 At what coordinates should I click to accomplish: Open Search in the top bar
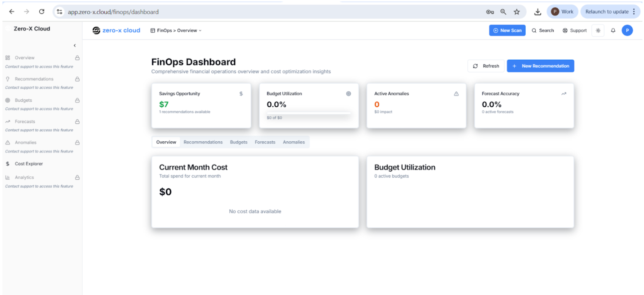[543, 30]
